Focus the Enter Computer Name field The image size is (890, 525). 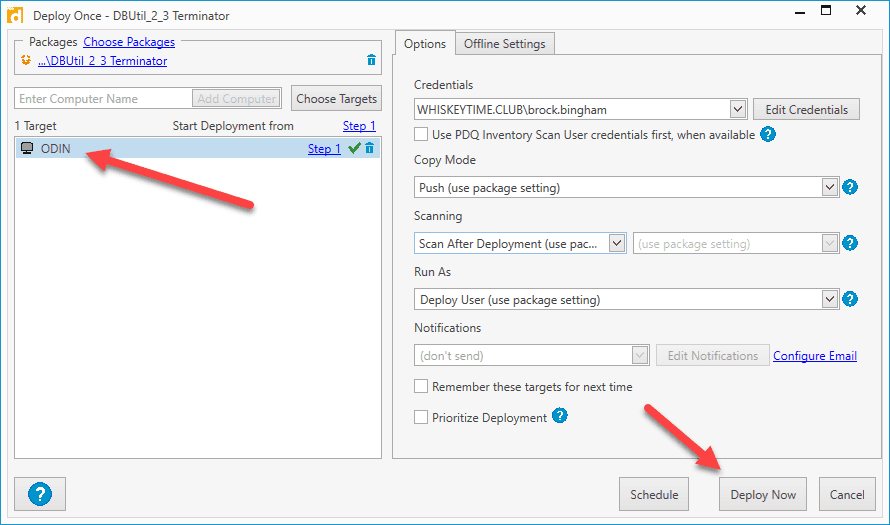[x=103, y=99]
